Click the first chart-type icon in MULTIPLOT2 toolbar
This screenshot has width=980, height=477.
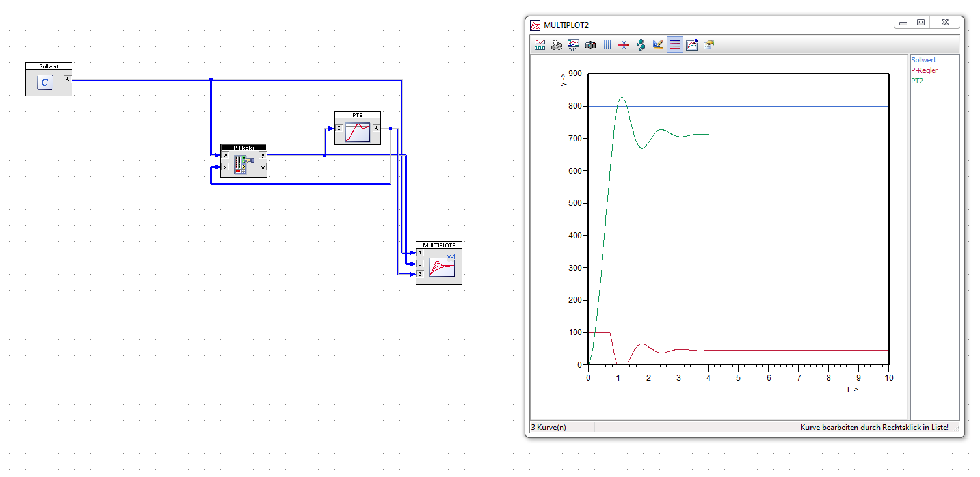tap(540, 45)
